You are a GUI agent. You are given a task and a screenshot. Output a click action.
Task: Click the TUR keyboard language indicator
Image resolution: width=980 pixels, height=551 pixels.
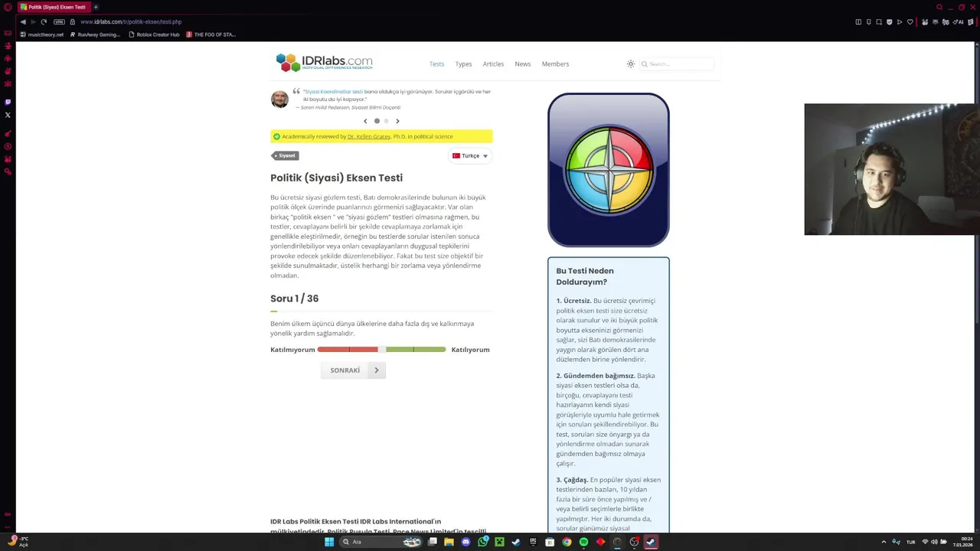click(x=911, y=542)
